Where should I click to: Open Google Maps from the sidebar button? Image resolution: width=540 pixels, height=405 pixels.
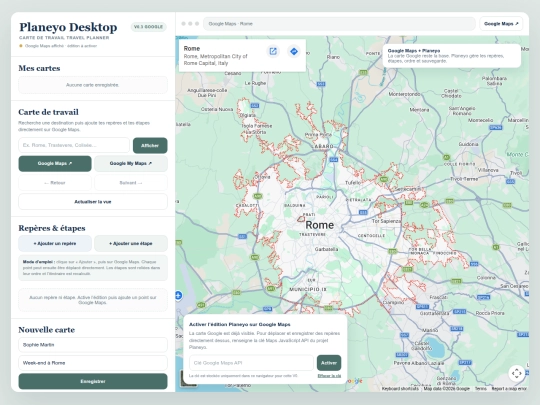(55, 164)
